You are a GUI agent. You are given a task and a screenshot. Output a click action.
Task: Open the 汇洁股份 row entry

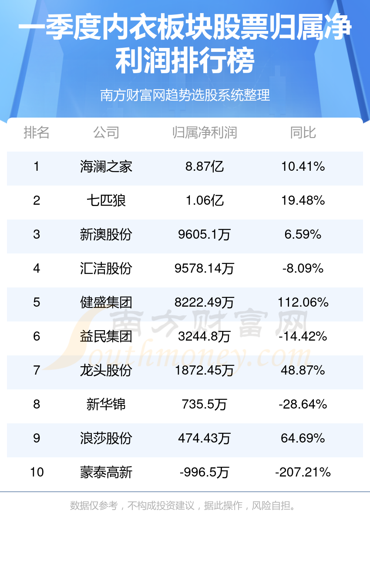[106, 268]
